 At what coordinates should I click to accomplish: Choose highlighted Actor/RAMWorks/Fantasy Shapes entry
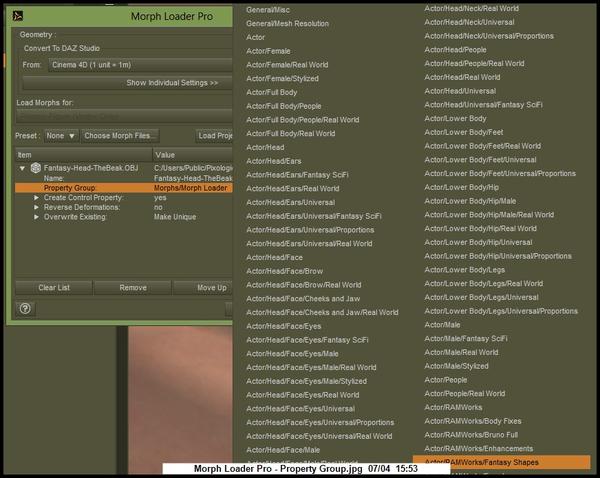click(x=501, y=462)
